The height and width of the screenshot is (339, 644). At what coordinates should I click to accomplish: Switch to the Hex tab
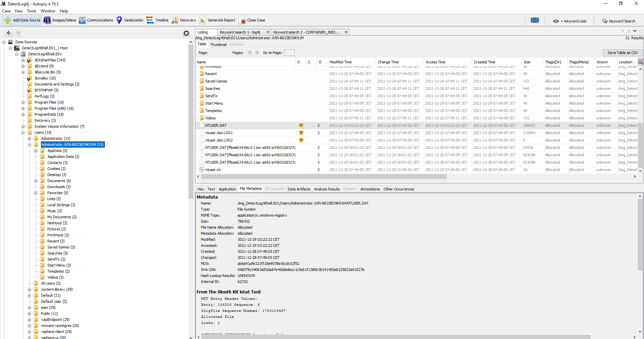(x=200, y=189)
